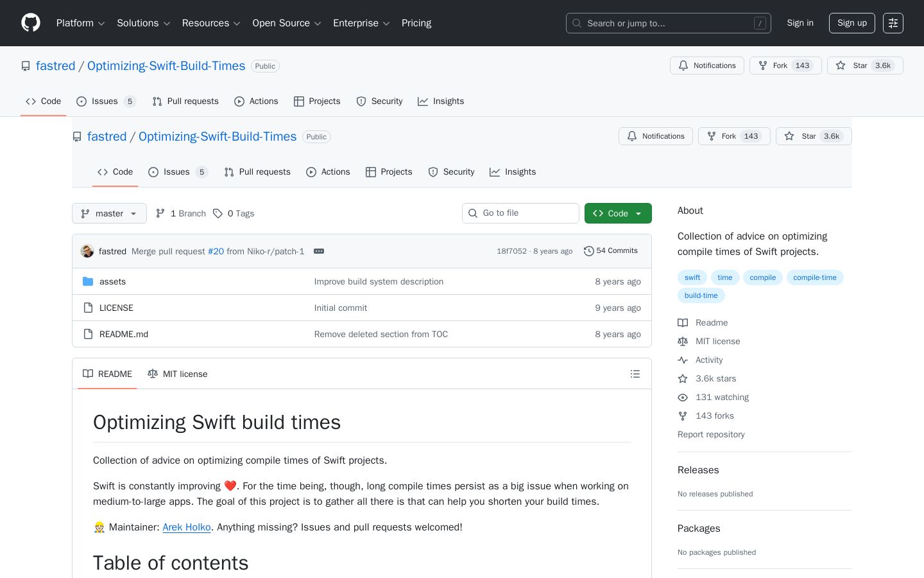Click the assets folder icon
Screen dimensions: 924x578
coord(88,281)
